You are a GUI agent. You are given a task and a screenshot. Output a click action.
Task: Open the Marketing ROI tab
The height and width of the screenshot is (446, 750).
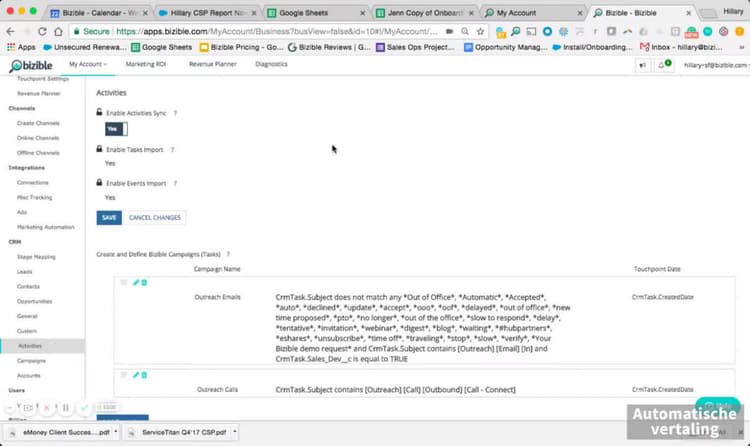(x=146, y=64)
